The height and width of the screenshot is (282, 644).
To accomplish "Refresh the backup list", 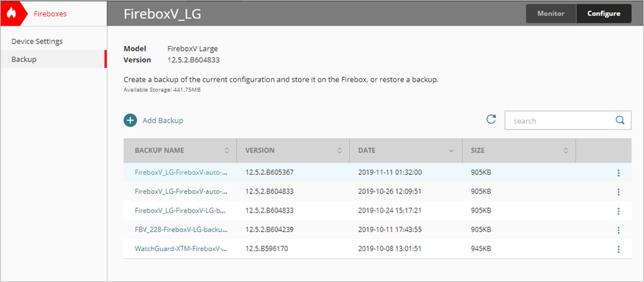I will pyautogui.click(x=491, y=120).
